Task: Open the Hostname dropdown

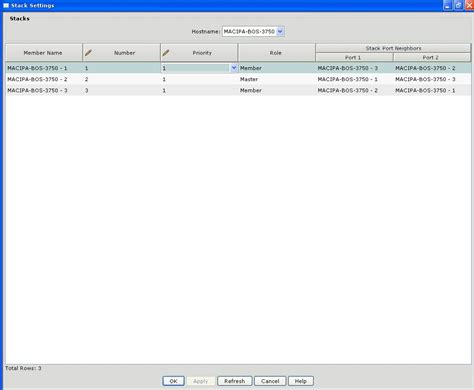Action: [280, 31]
